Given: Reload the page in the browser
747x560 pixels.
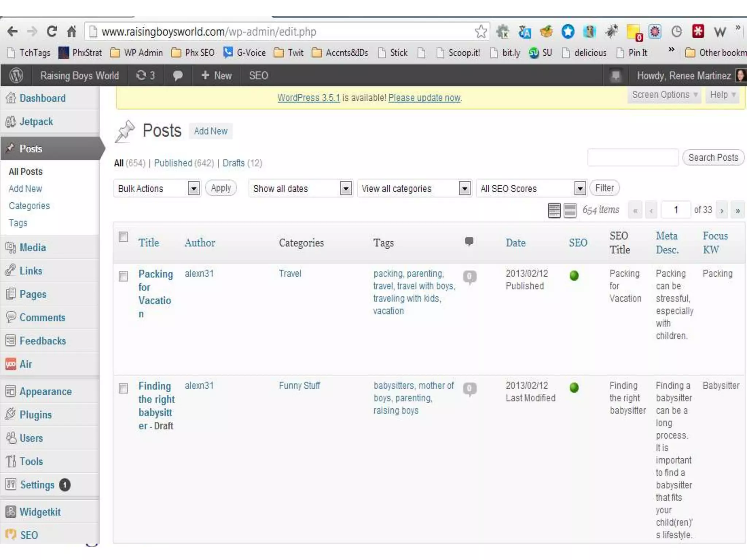Looking at the screenshot, I should [52, 32].
